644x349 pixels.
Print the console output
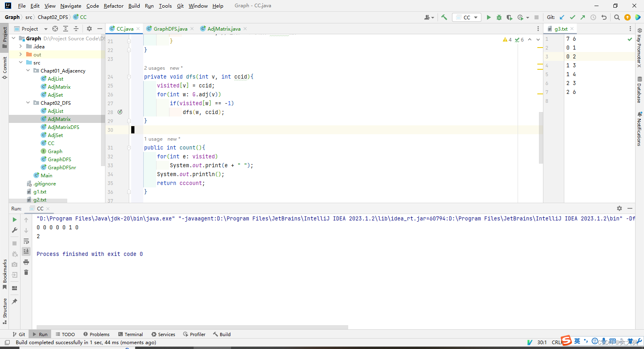26,262
